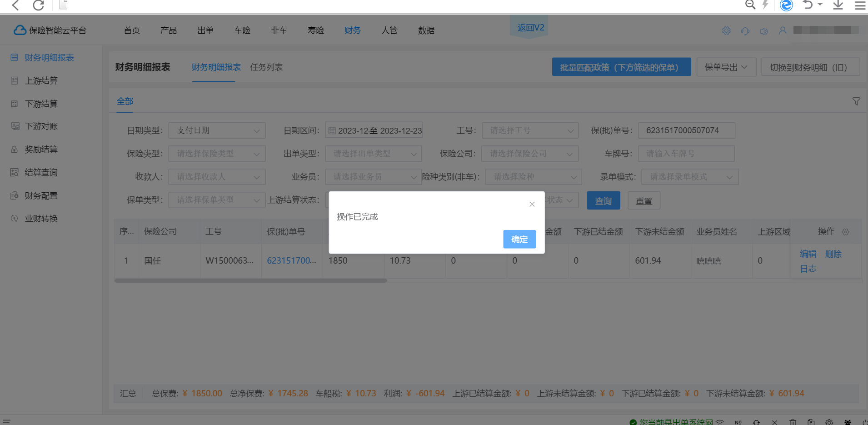
Task: Click 批量匹配政策 button
Action: pos(621,67)
